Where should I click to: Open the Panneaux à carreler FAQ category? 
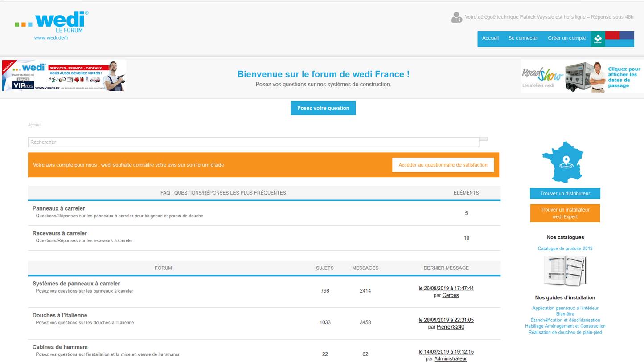[59, 208]
